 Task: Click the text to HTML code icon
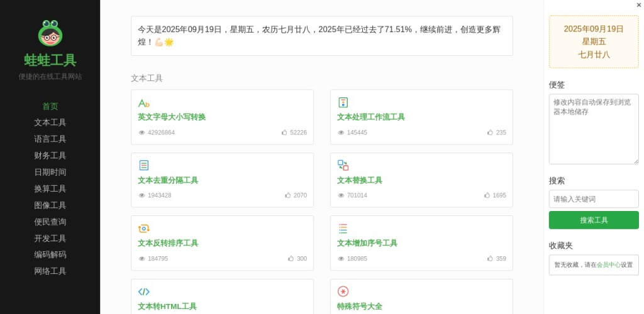pos(143,291)
